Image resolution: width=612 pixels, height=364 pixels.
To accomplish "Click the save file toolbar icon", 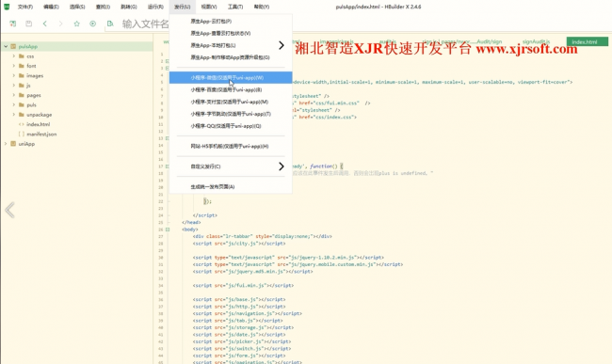I will click(x=28, y=24).
